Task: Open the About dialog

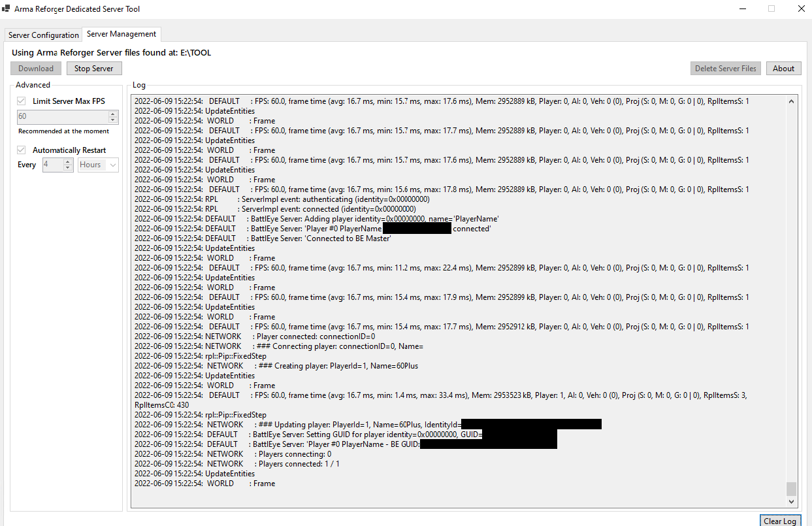Action: pyautogui.click(x=783, y=68)
